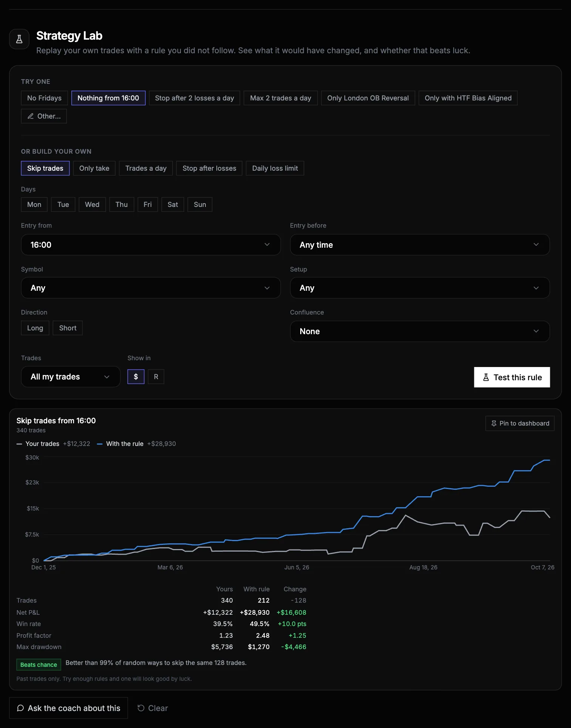Apply the No Fridays preset
Image resolution: width=571 pixels, height=728 pixels.
pyautogui.click(x=44, y=98)
